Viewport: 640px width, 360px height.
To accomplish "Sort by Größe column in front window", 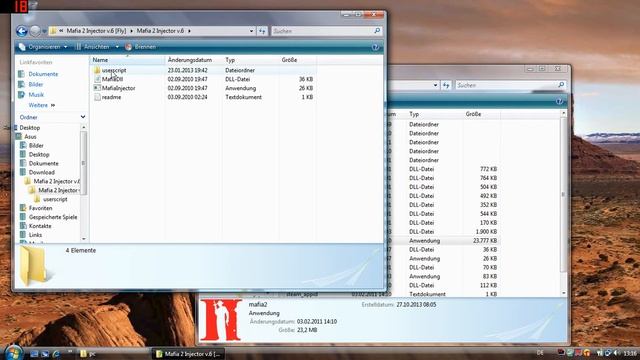I will [297, 60].
